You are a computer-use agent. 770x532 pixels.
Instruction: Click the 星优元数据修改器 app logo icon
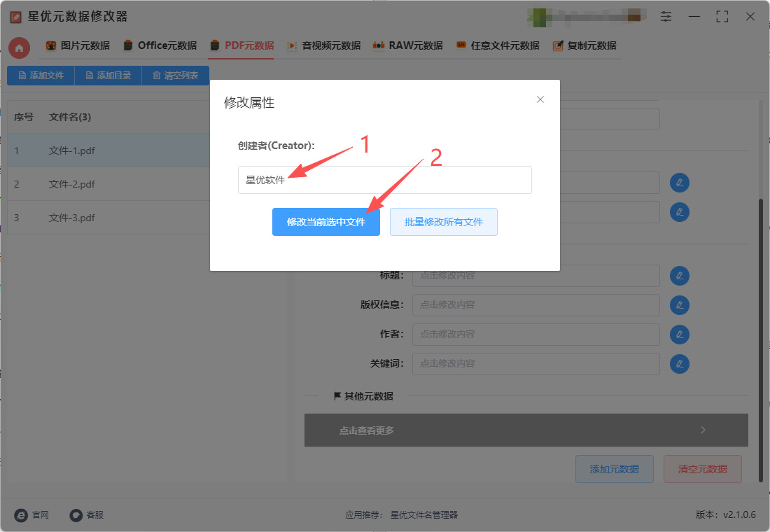15,17
